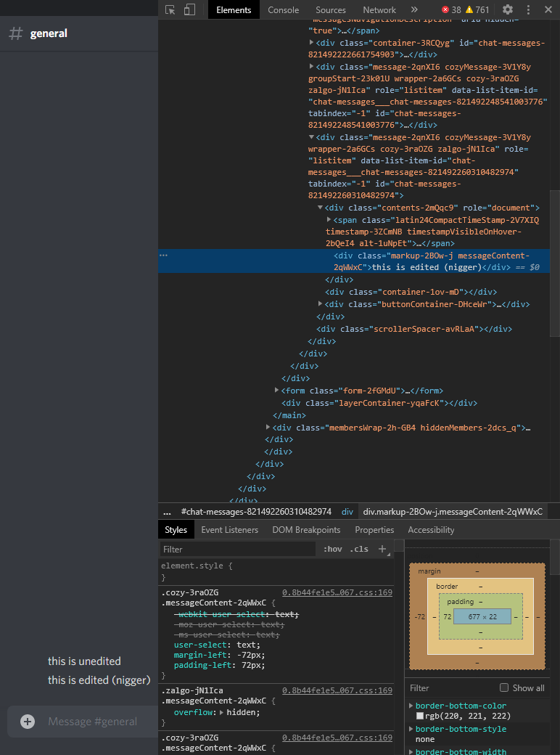The height and width of the screenshot is (755, 560).
Task: Click the breadcrumb ellipsis at left
Action: (x=167, y=512)
